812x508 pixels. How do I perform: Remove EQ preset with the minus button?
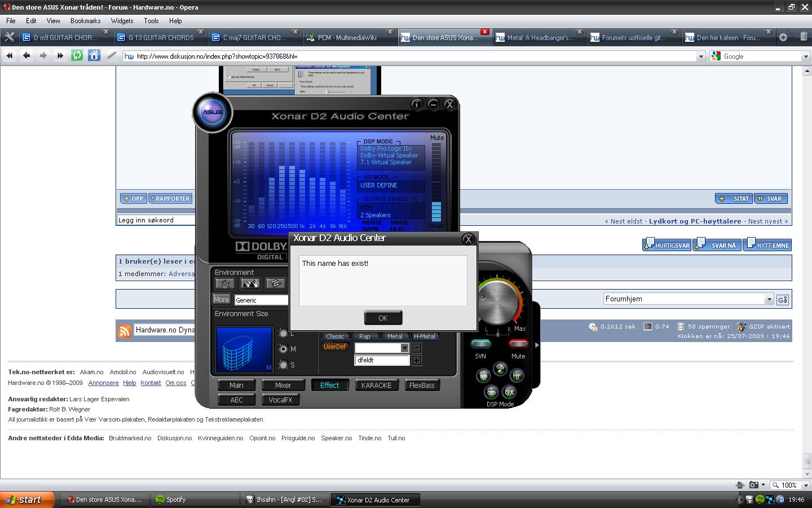tap(417, 348)
